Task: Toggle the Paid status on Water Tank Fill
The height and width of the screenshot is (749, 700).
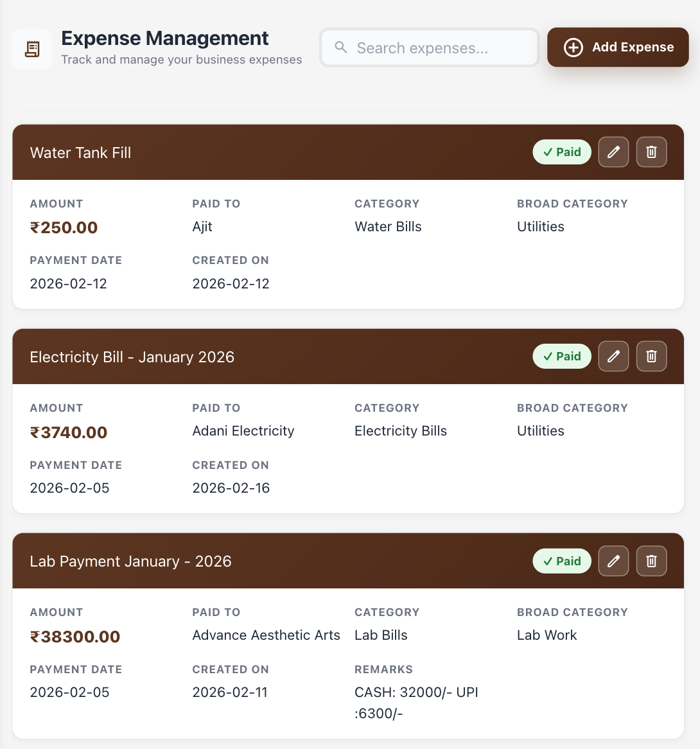Action: coord(562,152)
